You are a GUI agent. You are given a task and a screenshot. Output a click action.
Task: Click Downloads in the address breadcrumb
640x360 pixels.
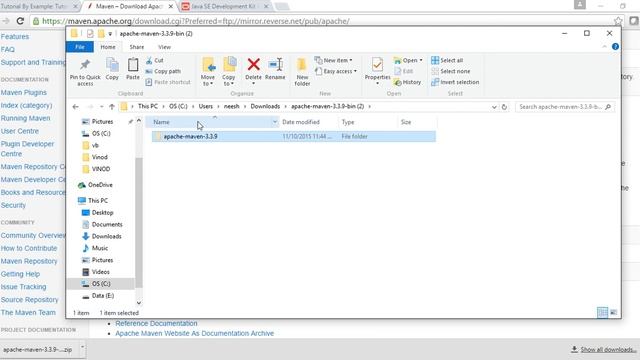(265, 107)
